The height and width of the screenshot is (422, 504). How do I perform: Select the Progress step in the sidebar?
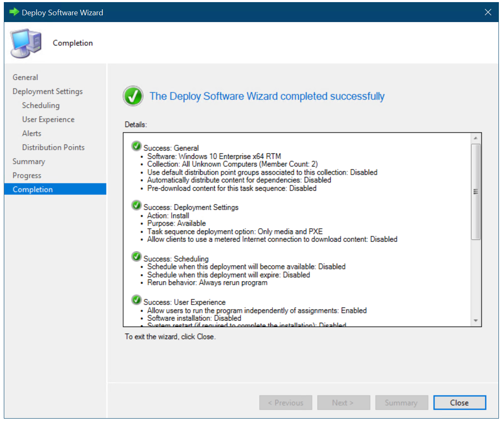click(27, 175)
